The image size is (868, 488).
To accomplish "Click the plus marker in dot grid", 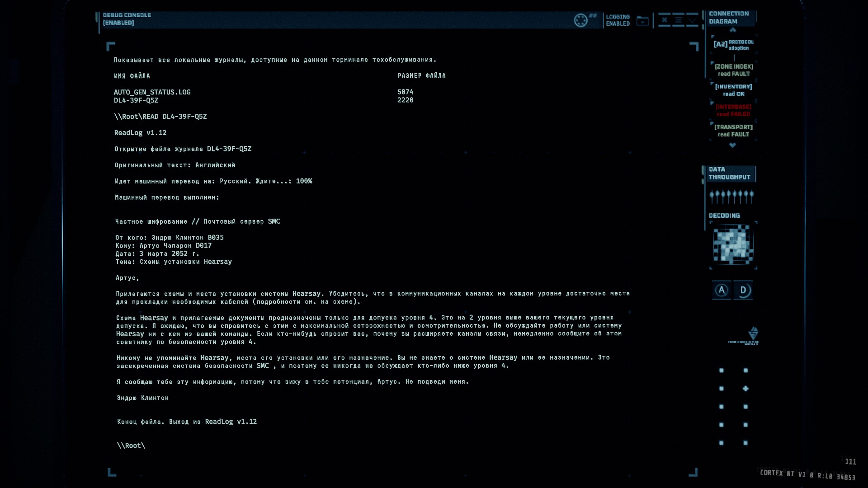I will [745, 389].
